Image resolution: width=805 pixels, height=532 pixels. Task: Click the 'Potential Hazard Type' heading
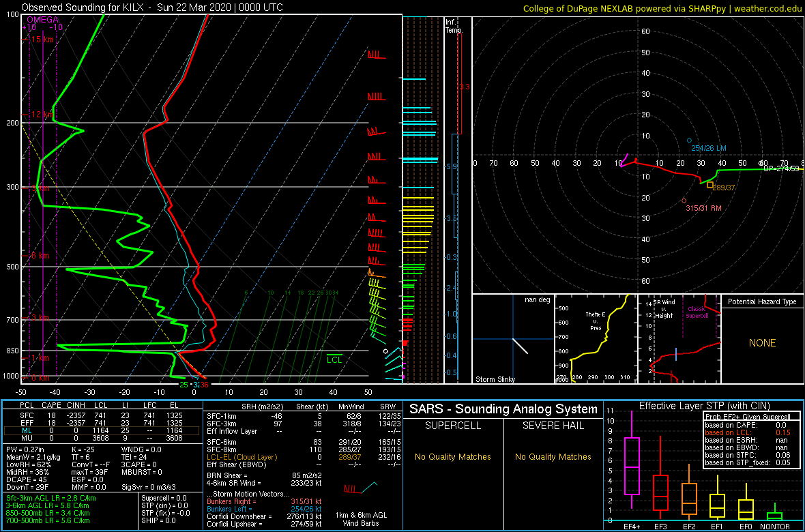763,301
